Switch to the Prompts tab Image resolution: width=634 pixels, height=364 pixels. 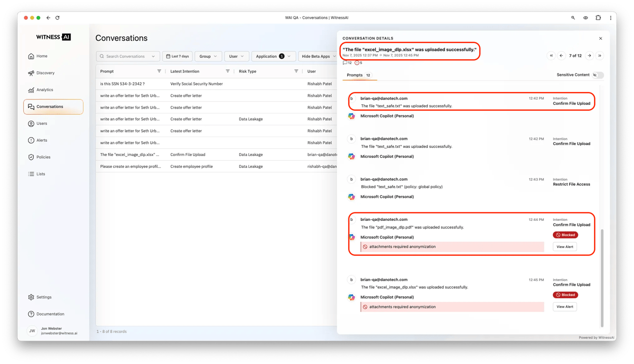[x=359, y=75]
